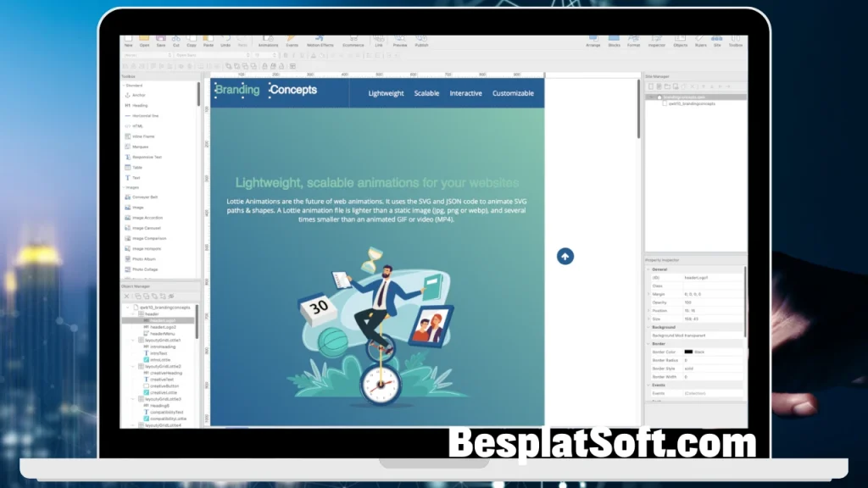Viewport: 868px width, 488px height.
Task: Toggle the Toolbox panel visibility
Action: (x=735, y=39)
